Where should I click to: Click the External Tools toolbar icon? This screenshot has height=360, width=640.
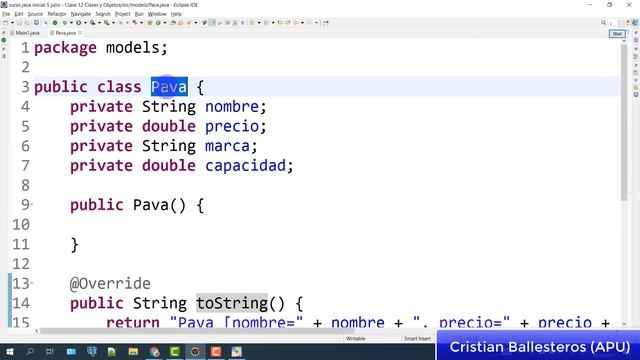(x=107, y=23)
